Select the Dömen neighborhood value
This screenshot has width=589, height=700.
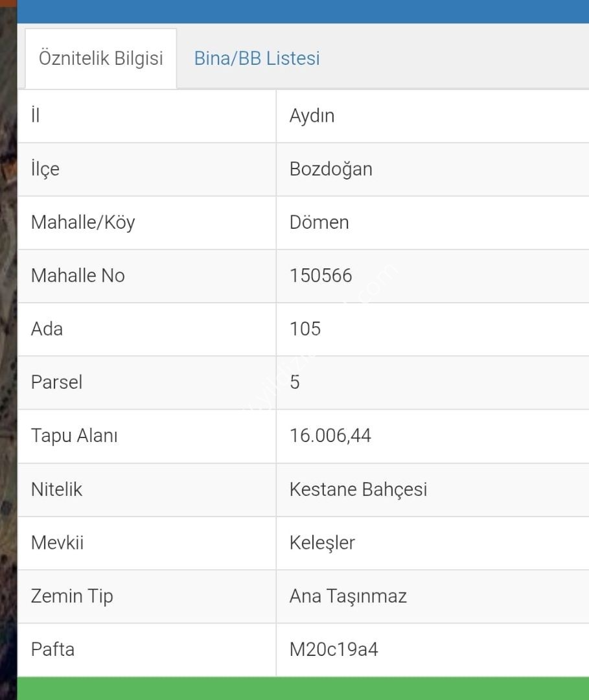[x=319, y=222]
